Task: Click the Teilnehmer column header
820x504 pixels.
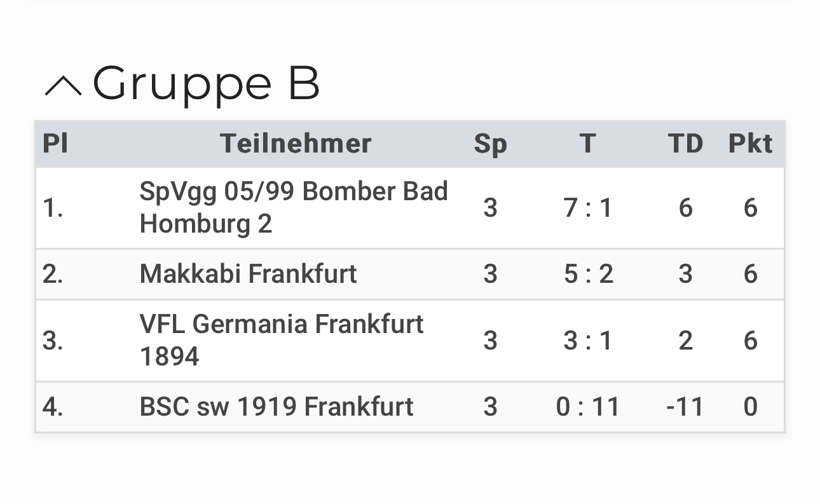Action: point(296,144)
